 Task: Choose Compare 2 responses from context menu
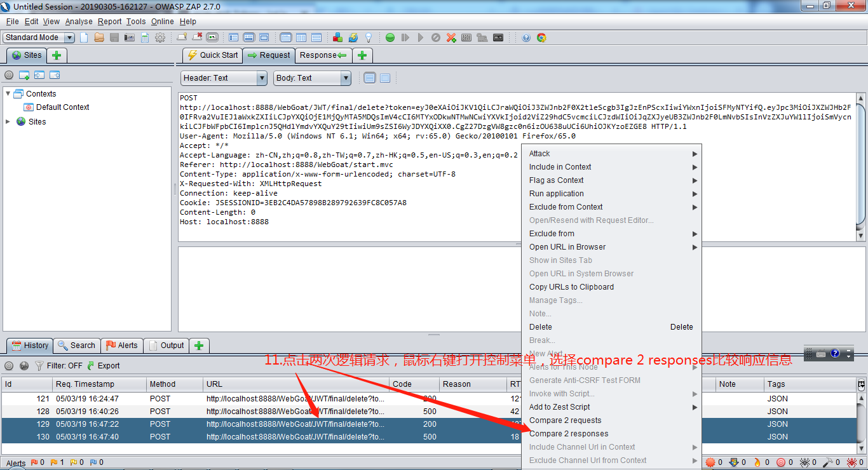pyautogui.click(x=613, y=434)
